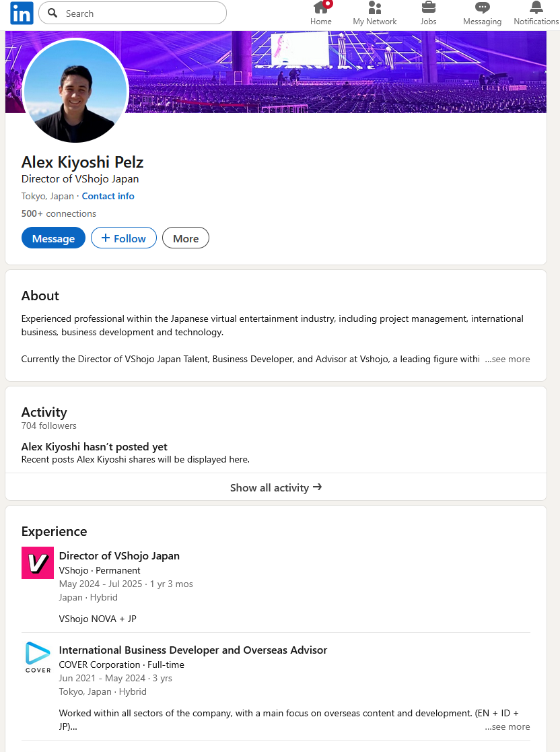This screenshot has width=560, height=752.
Task: Type in the Search input field
Action: (x=141, y=13)
